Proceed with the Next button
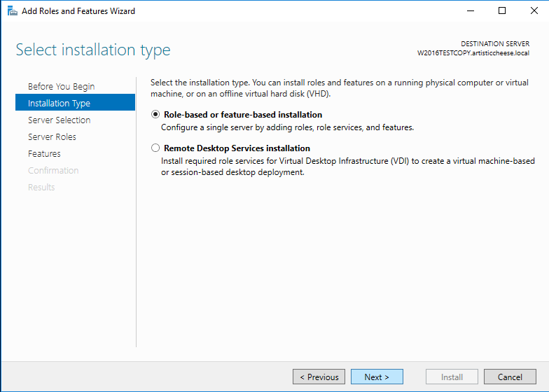549x392 pixels. pyautogui.click(x=377, y=377)
